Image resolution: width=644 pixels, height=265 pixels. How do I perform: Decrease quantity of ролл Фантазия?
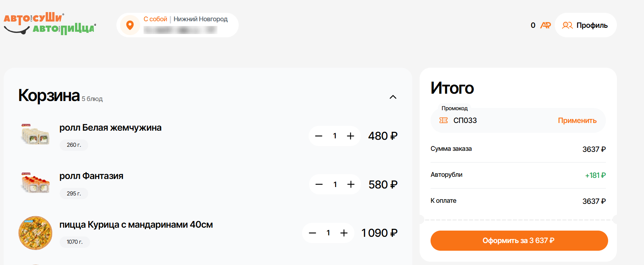tap(319, 184)
